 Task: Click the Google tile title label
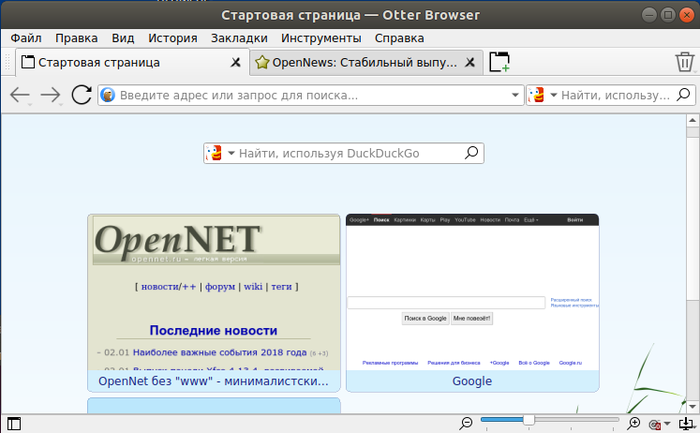[x=472, y=381]
